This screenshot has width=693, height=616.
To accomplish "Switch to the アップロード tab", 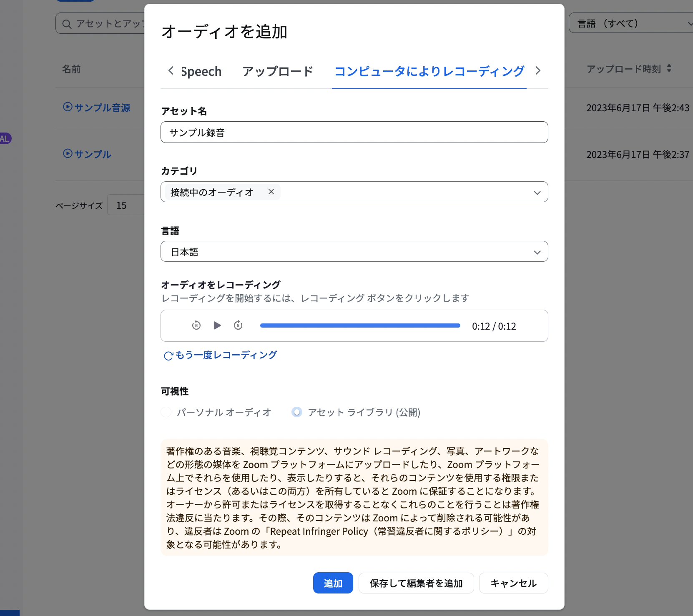I will point(278,71).
